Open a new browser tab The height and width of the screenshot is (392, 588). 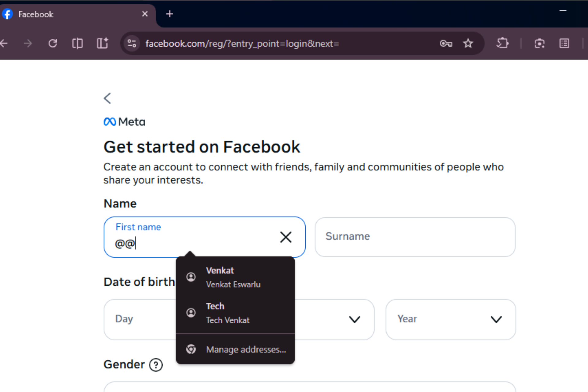tap(169, 14)
